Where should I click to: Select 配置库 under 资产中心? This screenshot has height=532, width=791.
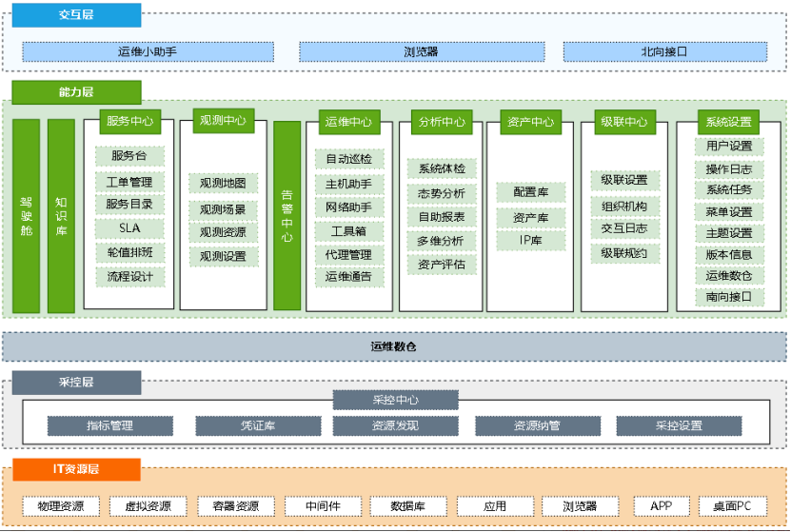(x=530, y=192)
